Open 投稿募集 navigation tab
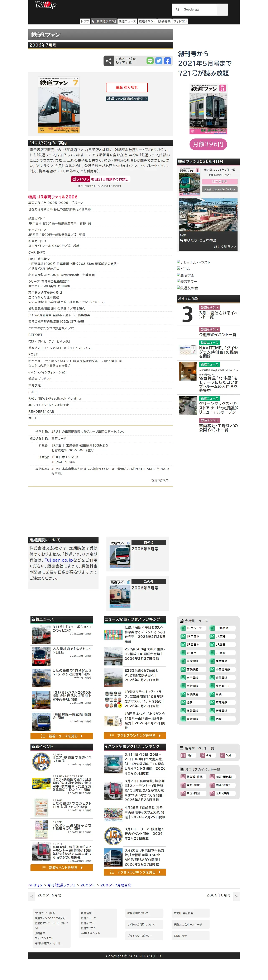This screenshot has height=980, width=268. pos(165,21)
